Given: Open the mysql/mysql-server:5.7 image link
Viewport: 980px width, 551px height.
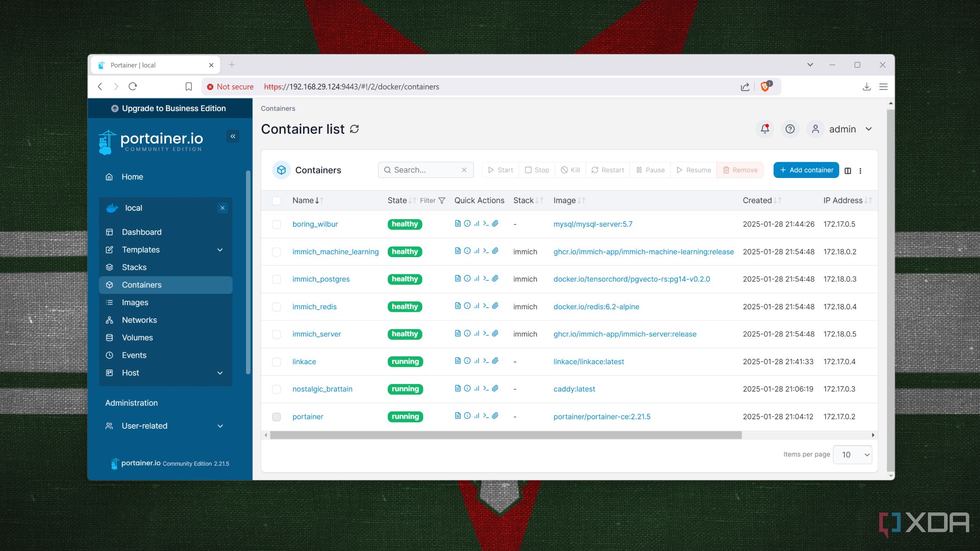Looking at the screenshot, I should point(593,224).
